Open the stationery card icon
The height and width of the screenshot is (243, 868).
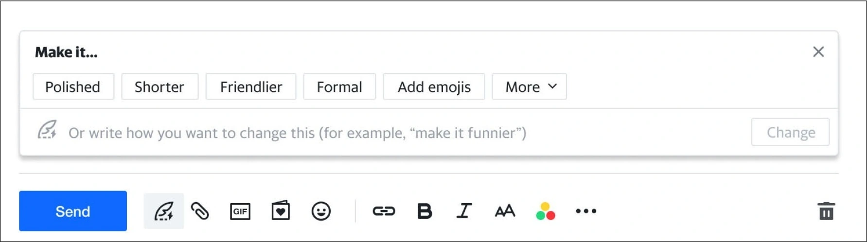pos(281,211)
